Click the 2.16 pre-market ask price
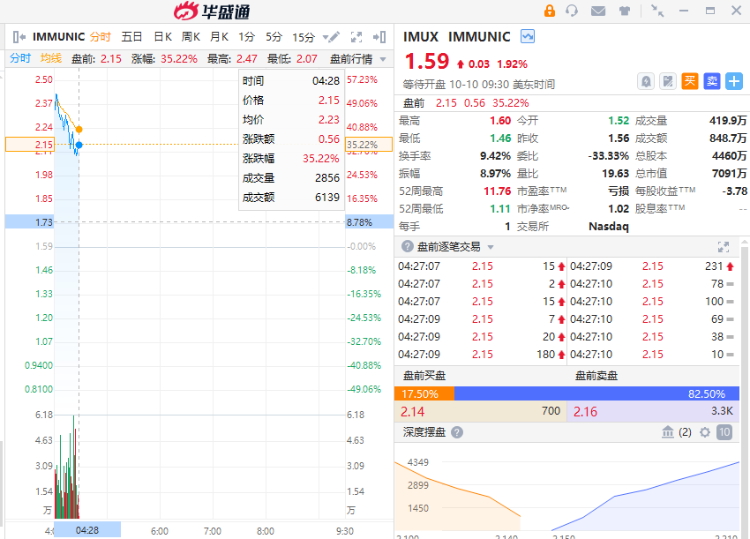The width and height of the screenshot is (750, 539). pyautogui.click(x=585, y=411)
